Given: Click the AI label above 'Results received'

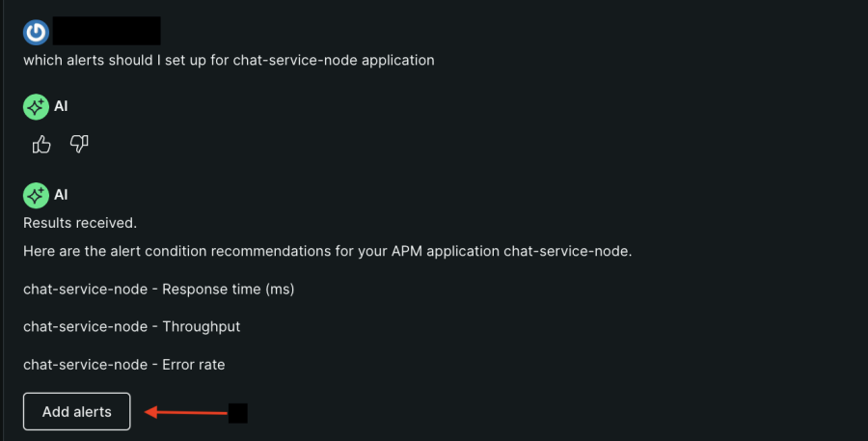Looking at the screenshot, I should pos(61,196).
